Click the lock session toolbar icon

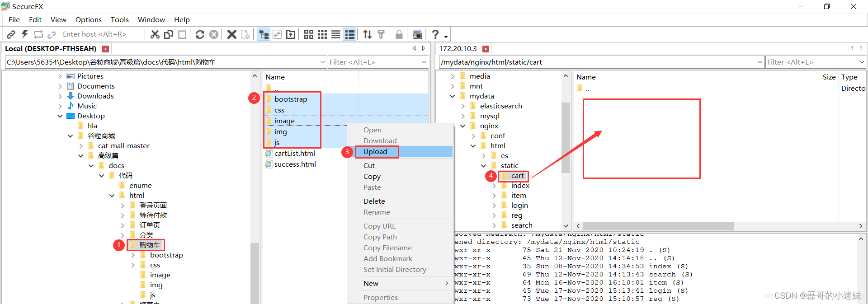tap(399, 34)
